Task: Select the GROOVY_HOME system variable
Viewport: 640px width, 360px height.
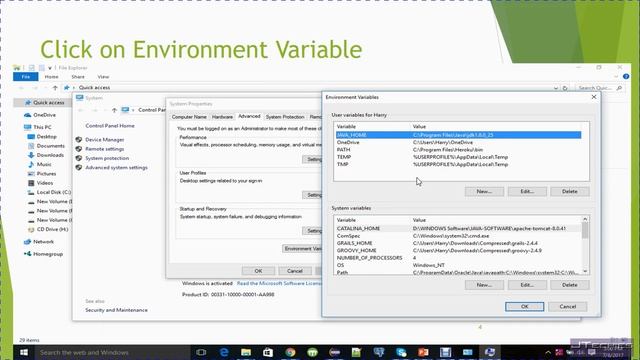Action: [458, 251]
